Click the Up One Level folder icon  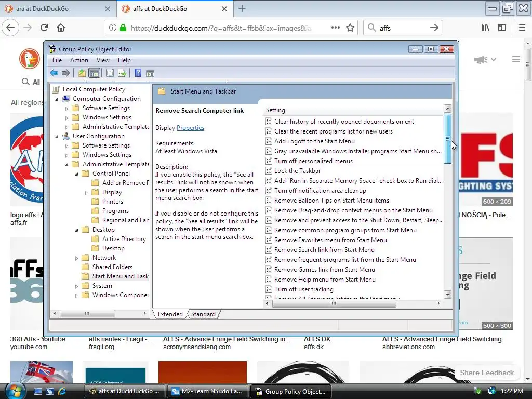82,73
